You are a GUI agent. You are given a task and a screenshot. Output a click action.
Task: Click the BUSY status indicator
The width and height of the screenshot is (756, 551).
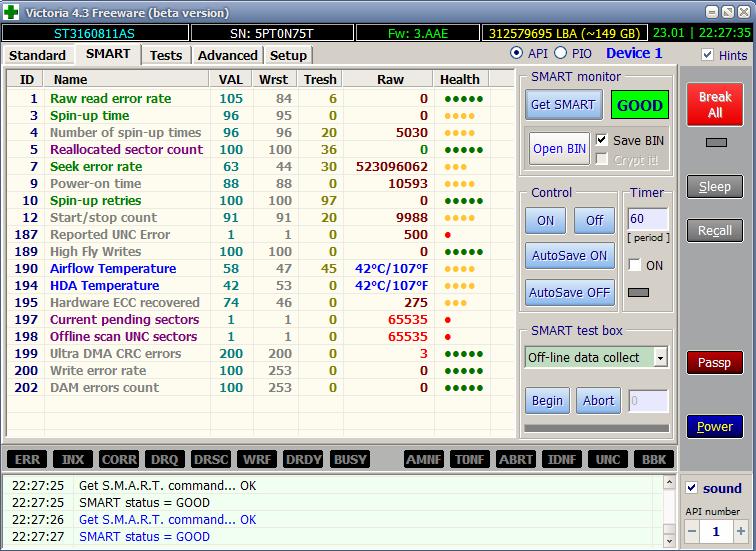(350, 459)
